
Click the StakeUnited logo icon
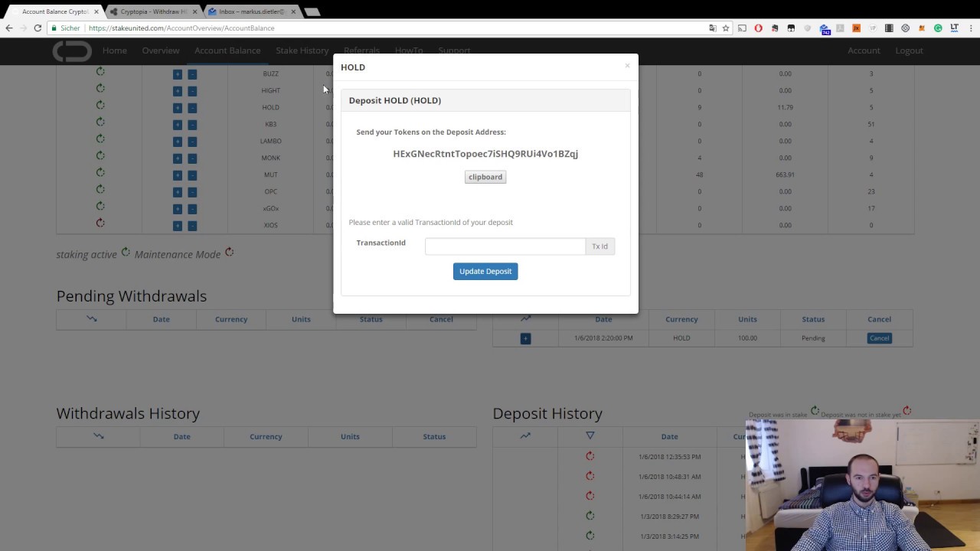[72, 51]
